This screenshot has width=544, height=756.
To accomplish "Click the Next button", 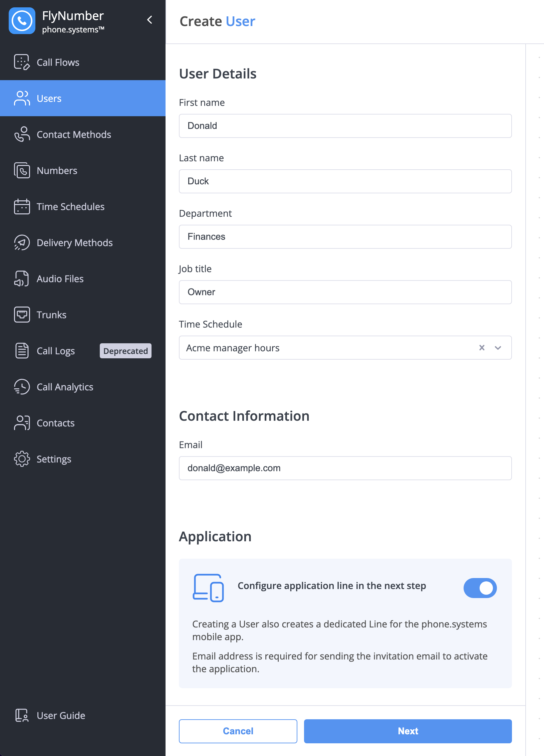I will pos(408,731).
